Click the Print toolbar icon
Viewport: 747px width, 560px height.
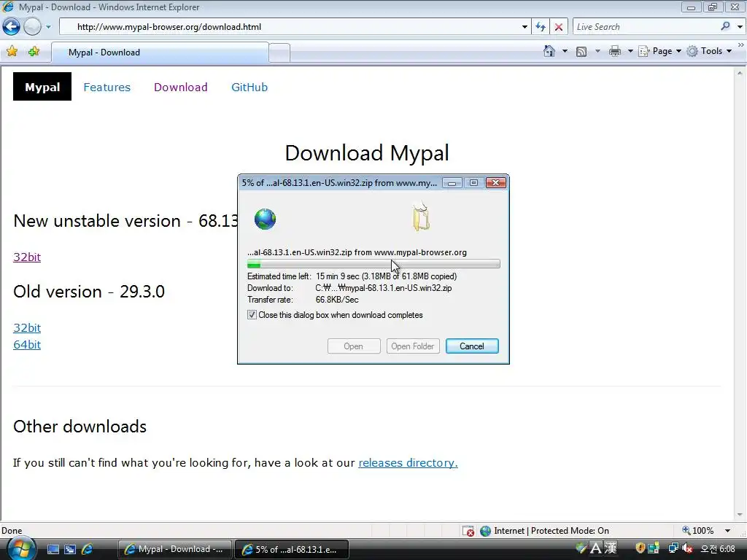[x=615, y=51]
